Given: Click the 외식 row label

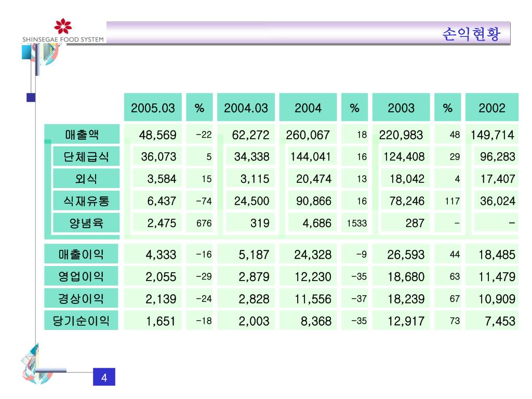Looking at the screenshot, I should (86, 179).
